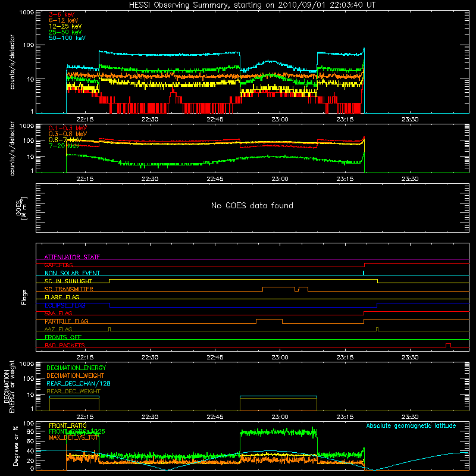476x476 pixels.
Task: Click the FRONTS_OFF flag label
Action: [63, 337]
